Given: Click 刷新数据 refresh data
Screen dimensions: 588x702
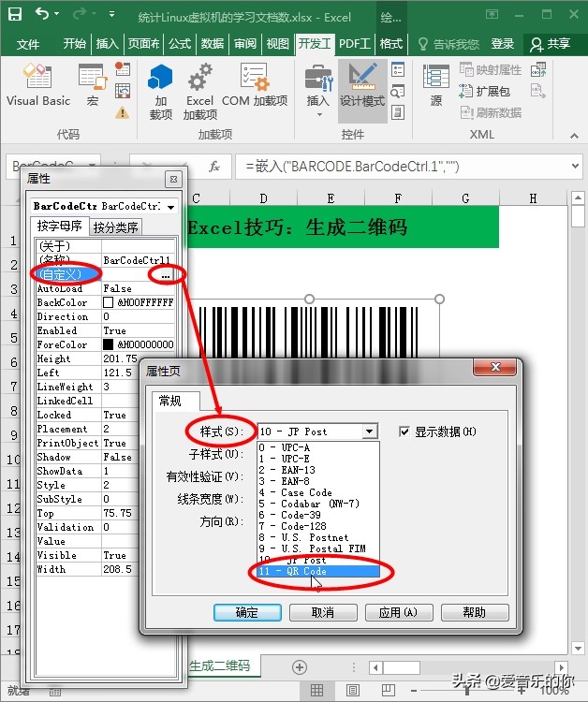Looking at the screenshot, I should (x=490, y=113).
